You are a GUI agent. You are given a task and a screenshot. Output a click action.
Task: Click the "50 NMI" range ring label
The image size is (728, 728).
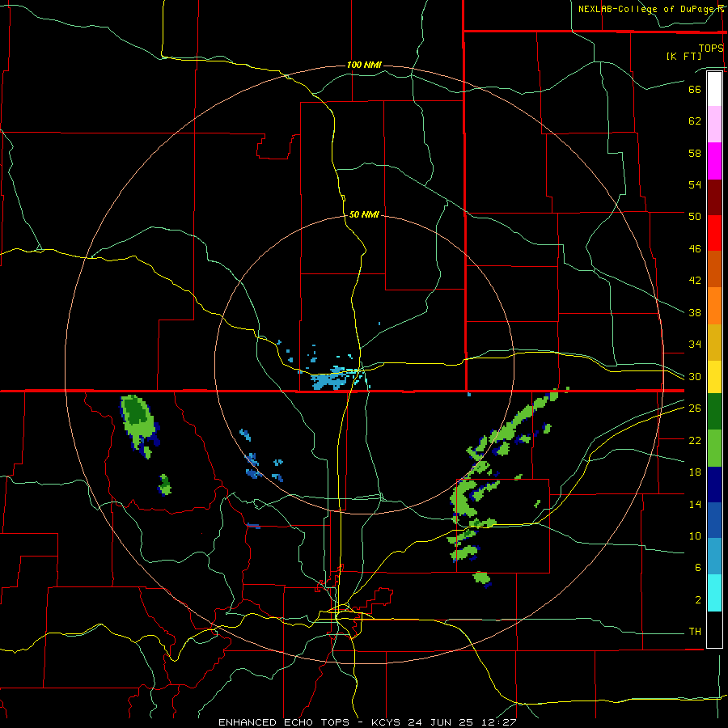364,214
